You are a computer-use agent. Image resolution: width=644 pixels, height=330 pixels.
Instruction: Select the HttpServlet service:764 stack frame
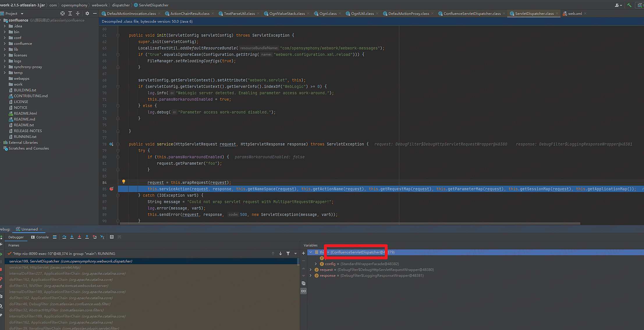point(45,267)
